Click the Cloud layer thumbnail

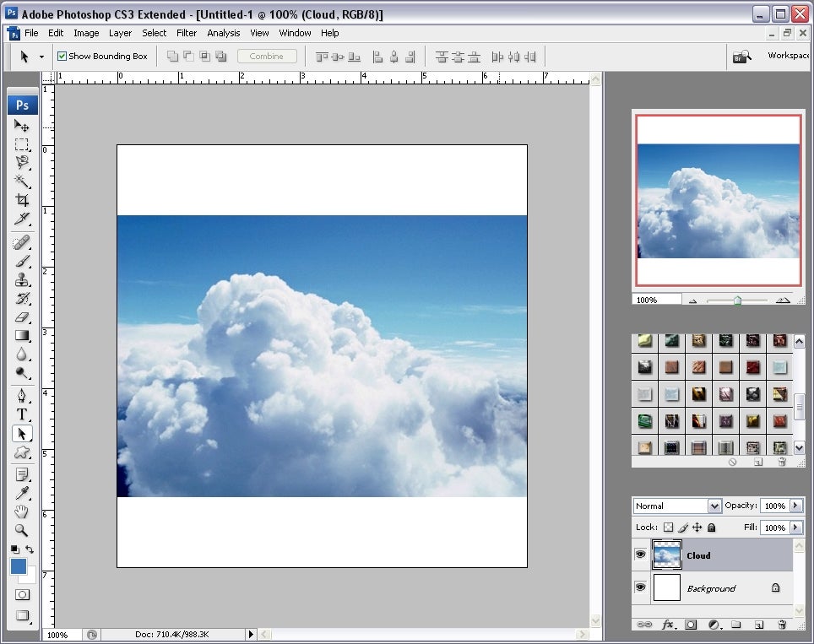pyautogui.click(x=667, y=555)
